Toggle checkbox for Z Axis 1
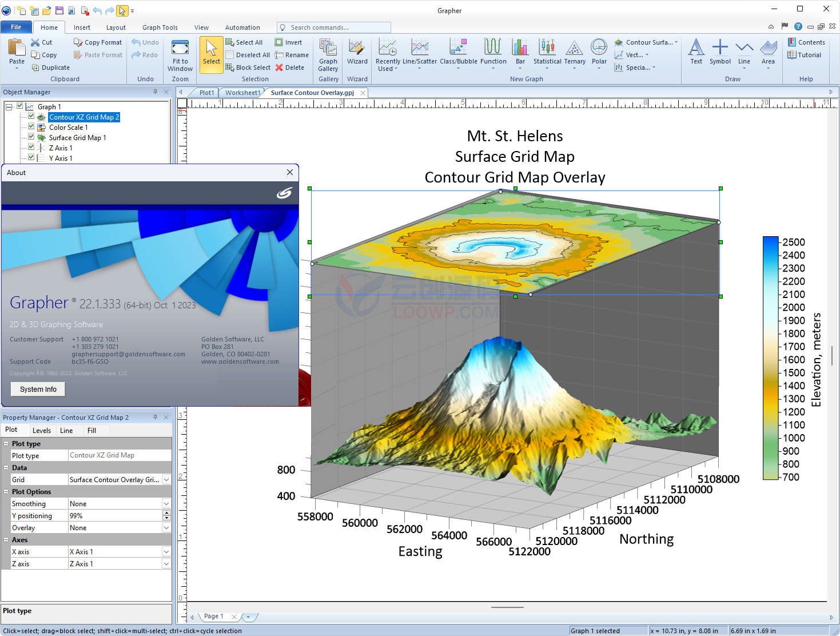Image resolution: width=840 pixels, height=636 pixels. 31,148
